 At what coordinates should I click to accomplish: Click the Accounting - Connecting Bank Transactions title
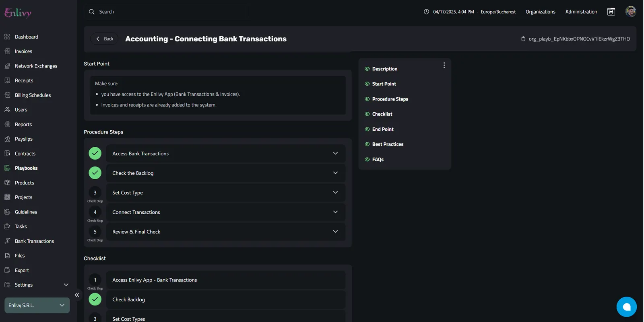[206, 39]
